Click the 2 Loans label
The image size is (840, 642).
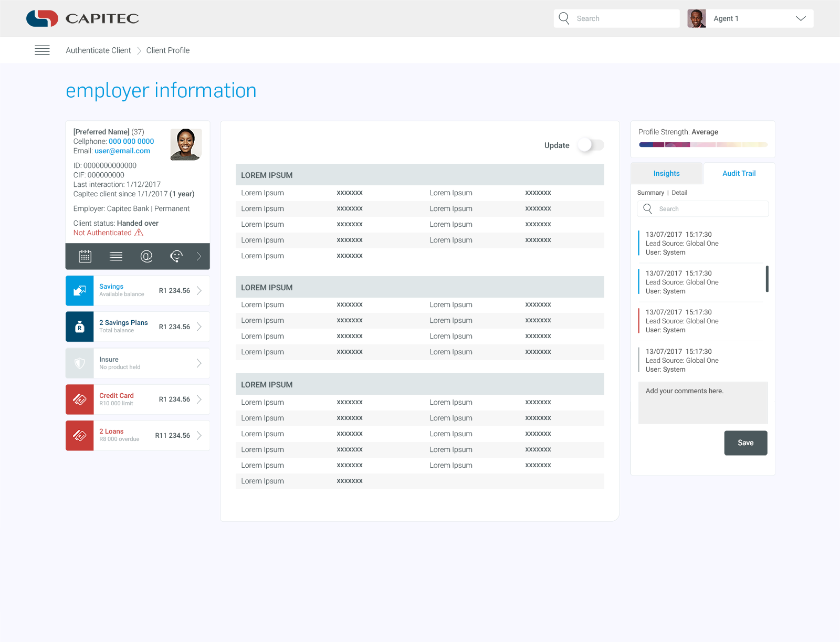pyautogui.click(x=111, y=431)
